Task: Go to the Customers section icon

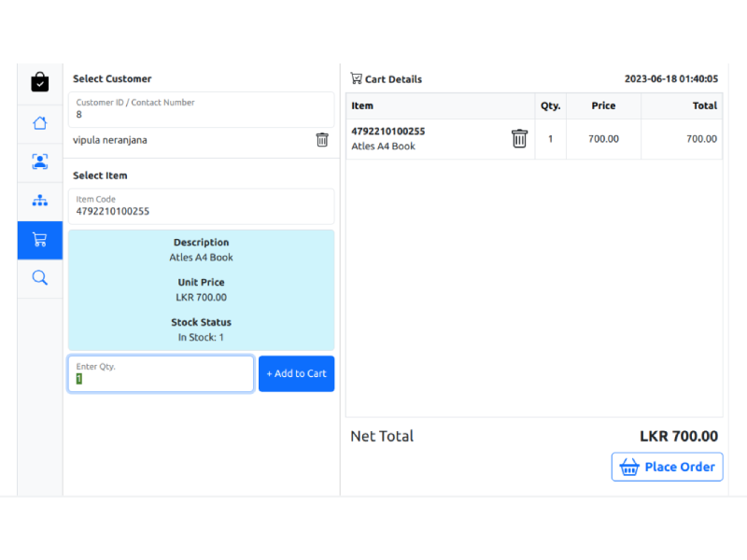Action: pyautogui.click(x=39, y=161)
